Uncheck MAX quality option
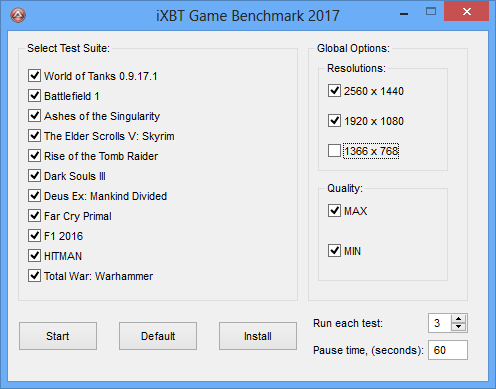Image resolution: width=496 pixels, height=389 pixels. [334, 211]
